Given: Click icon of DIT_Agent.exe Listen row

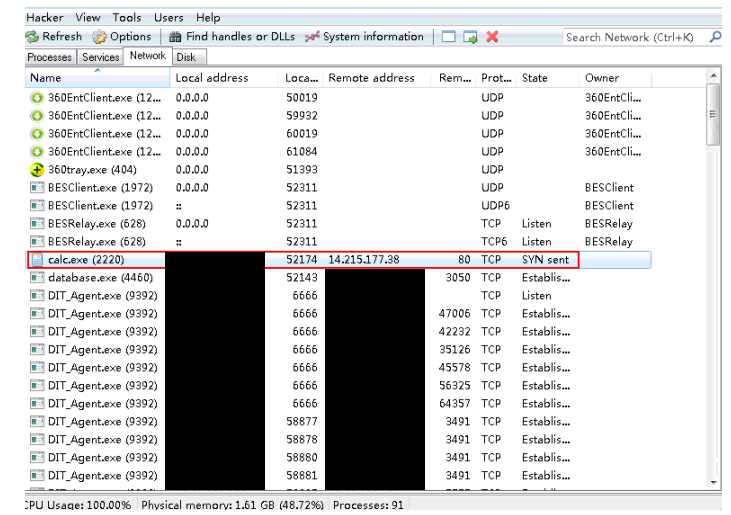Looking at the screenshot, I should (x=37, y=296).
